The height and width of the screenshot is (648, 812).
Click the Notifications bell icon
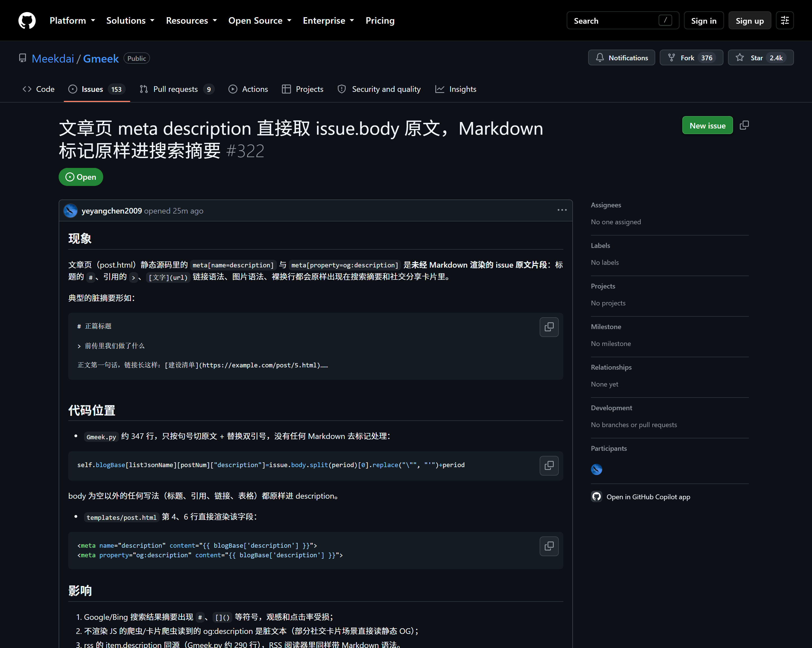tap(600, 57)
